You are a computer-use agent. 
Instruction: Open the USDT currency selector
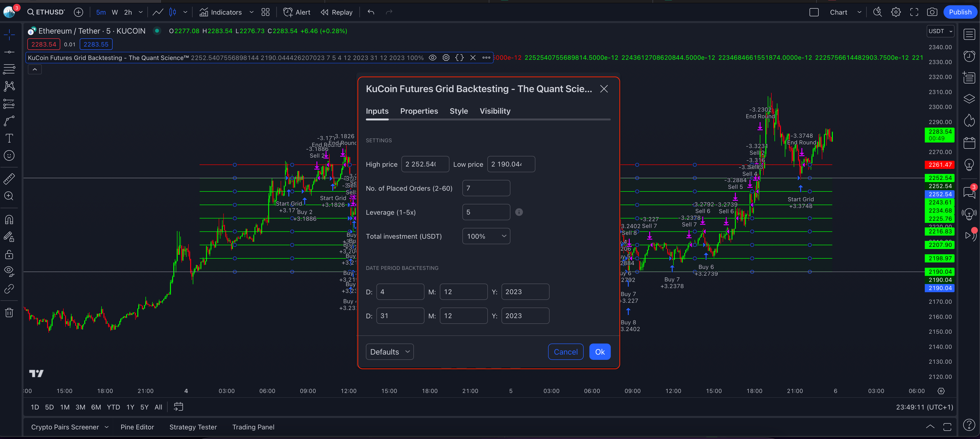(940, 31)
